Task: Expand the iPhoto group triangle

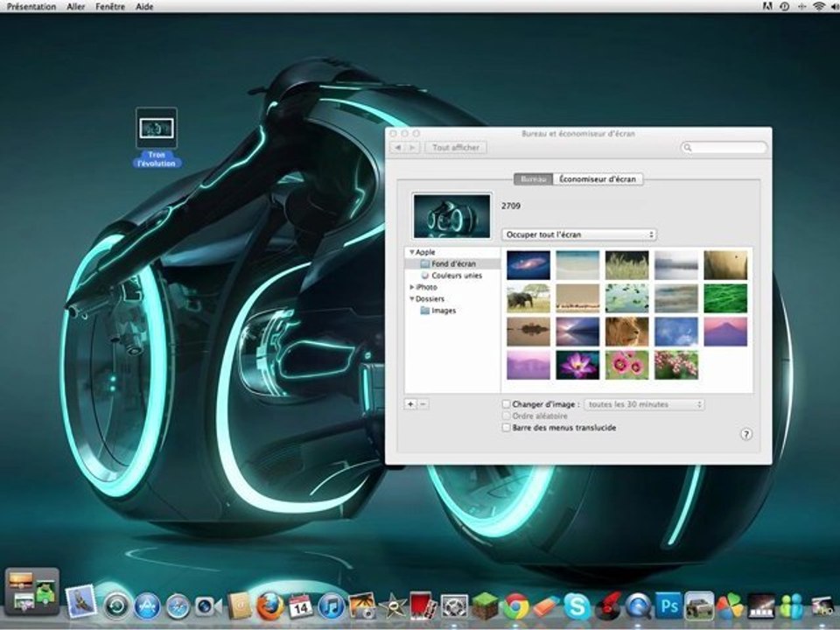Action: click(x=411, y=287)
